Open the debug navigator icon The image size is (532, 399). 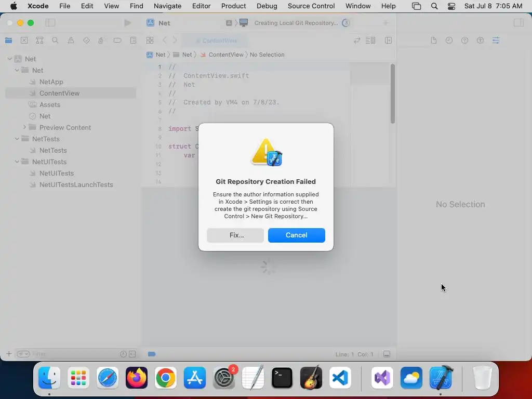(101, 41)
